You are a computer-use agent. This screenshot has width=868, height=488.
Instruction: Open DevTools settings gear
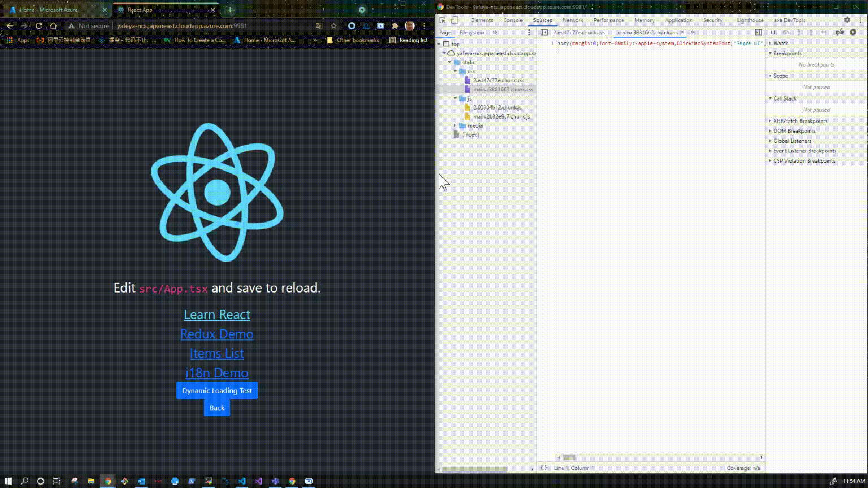pos(847,20)
